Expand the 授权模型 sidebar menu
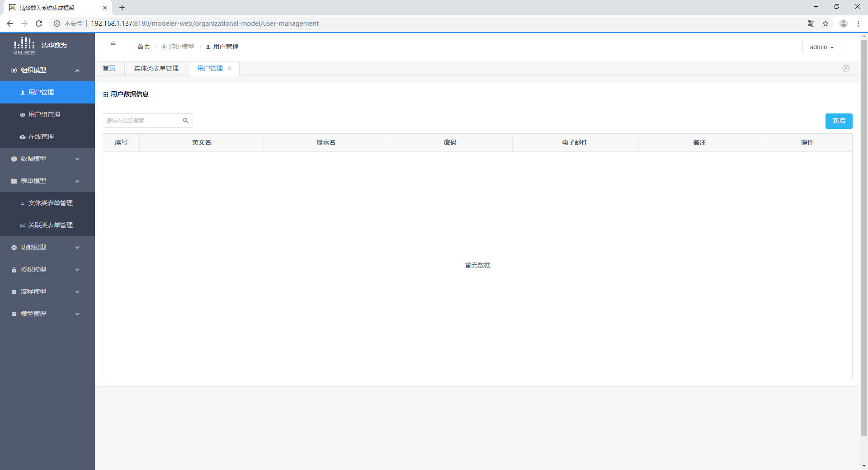868x470 pixels. pos(47,269)
